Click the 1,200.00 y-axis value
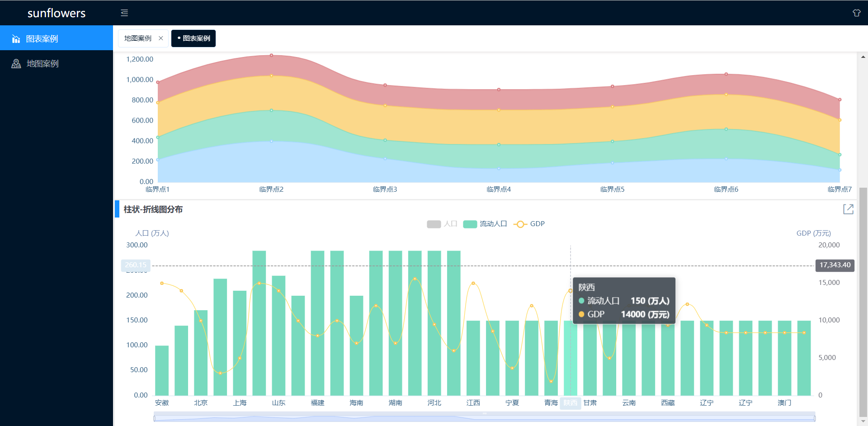868x426 pixels. 140,59
